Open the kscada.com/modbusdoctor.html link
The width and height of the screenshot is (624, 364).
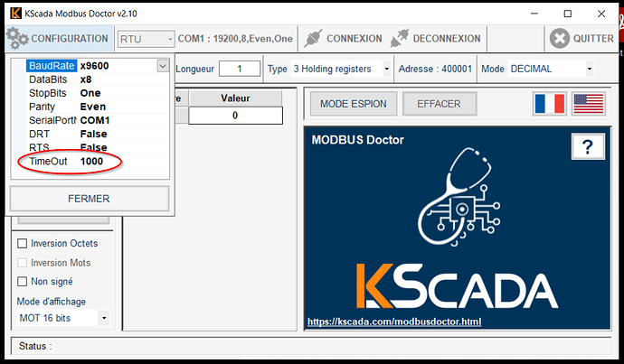point(394,322)
